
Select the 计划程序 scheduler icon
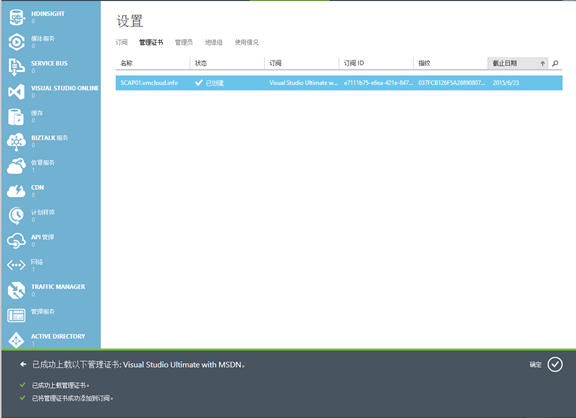(16, 216)
